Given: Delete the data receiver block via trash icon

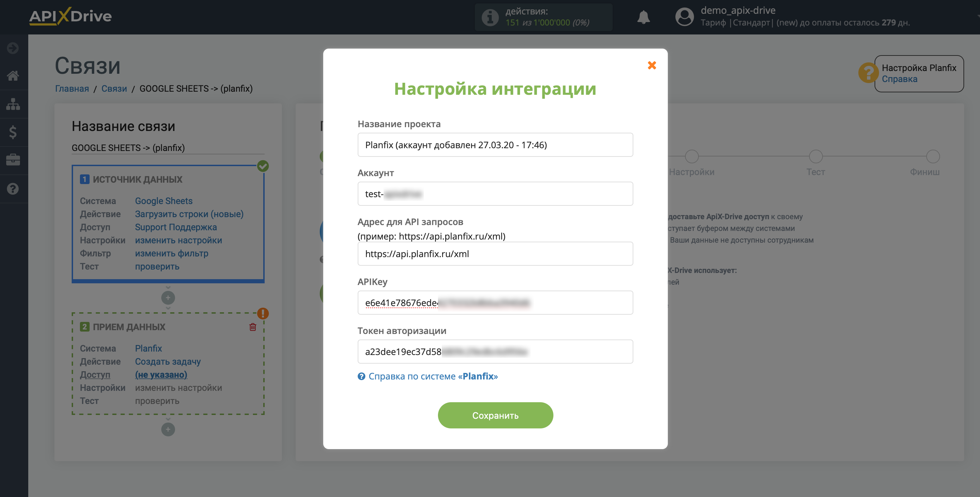Looking at the screenshot, I should click(x=253, y=327).
